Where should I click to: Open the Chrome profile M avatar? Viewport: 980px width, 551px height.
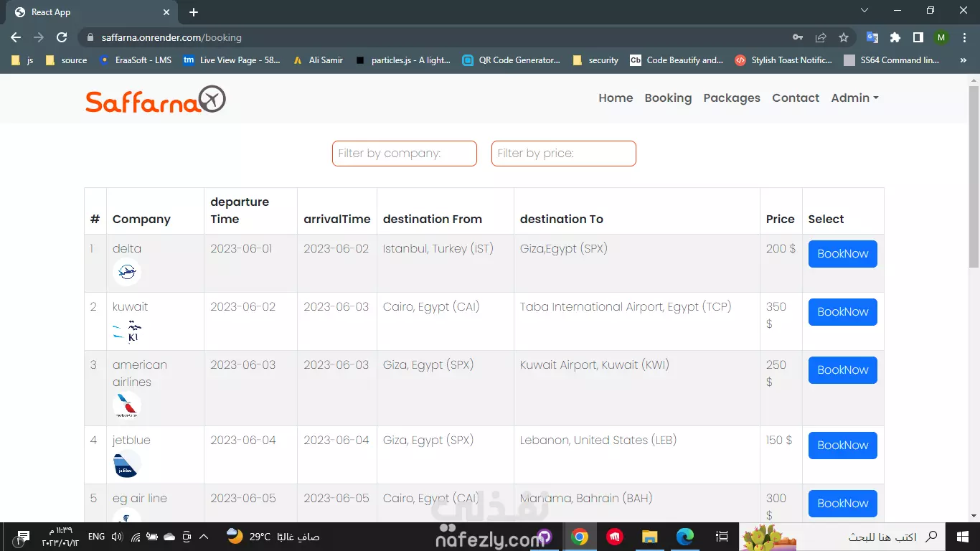coord(941,37)
